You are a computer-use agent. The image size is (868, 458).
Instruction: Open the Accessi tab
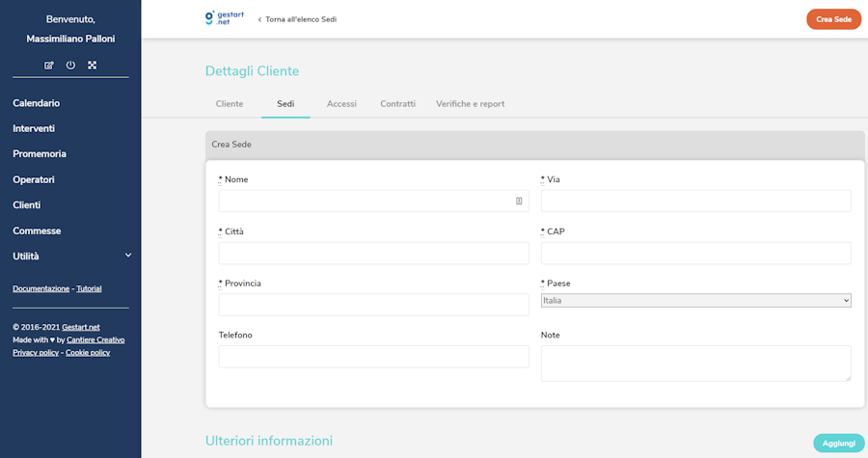(341, 104)
